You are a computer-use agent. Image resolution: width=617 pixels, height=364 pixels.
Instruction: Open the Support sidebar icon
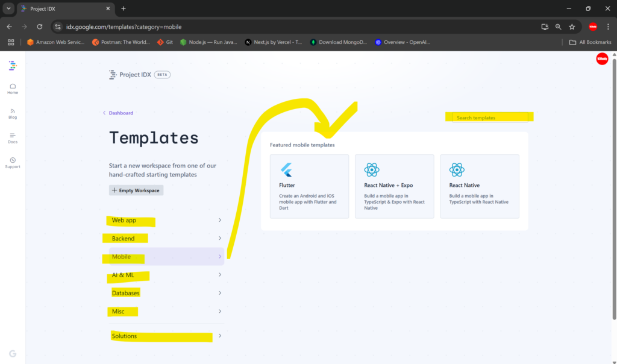click(13, 163)
